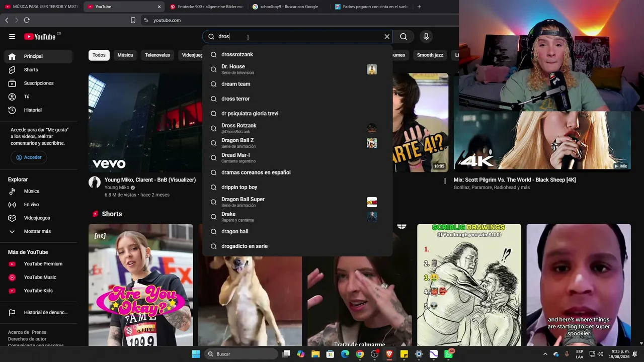Open File Explorer from the taskbar

[x=315, y=354]
